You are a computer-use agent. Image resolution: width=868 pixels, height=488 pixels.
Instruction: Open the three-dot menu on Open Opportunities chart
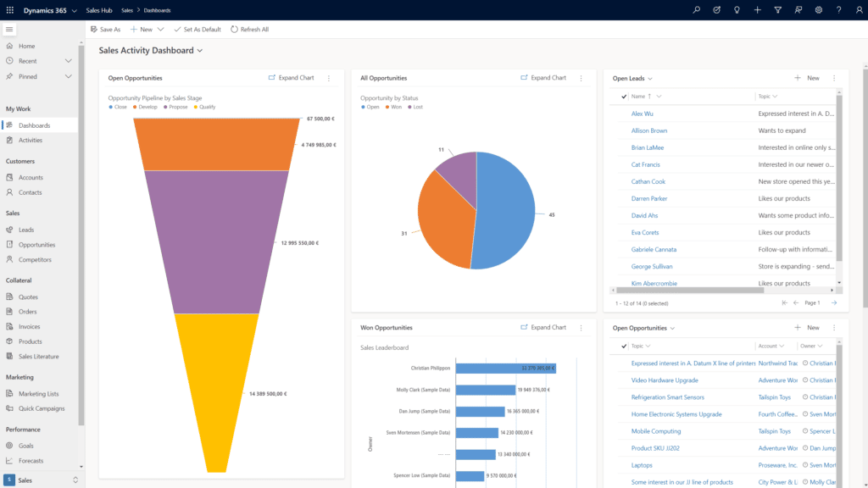point(329,78)
